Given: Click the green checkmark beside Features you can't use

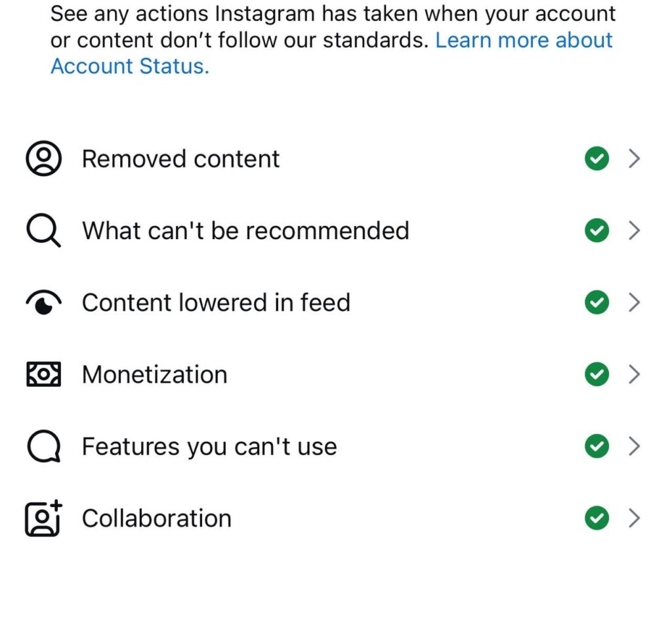Looking at the screenshot, I should tap(597, 446).
